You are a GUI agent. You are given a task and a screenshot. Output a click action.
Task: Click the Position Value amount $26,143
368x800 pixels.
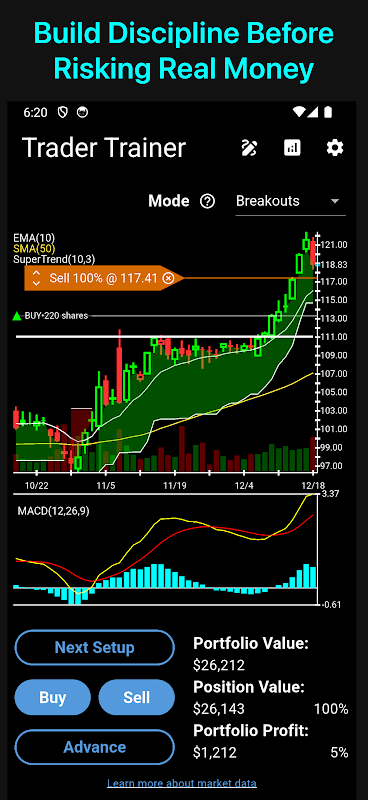(219, 709)
